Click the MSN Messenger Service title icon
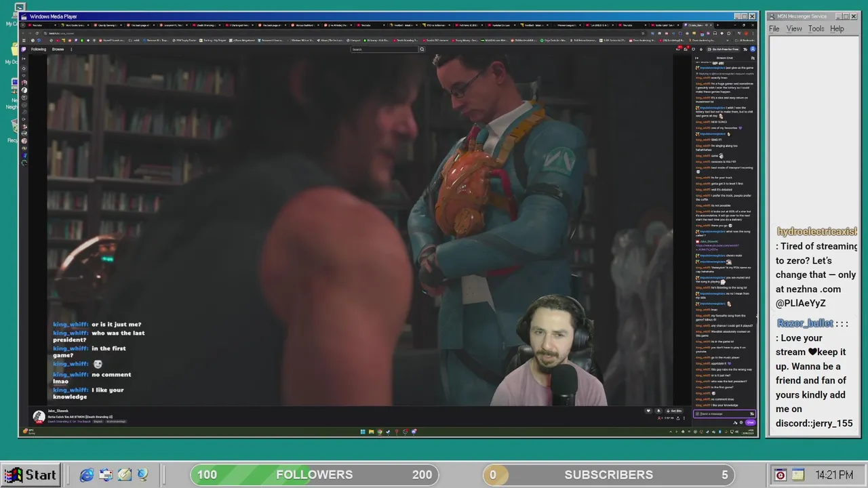This screenshot has width=868, height=488. 772,16
